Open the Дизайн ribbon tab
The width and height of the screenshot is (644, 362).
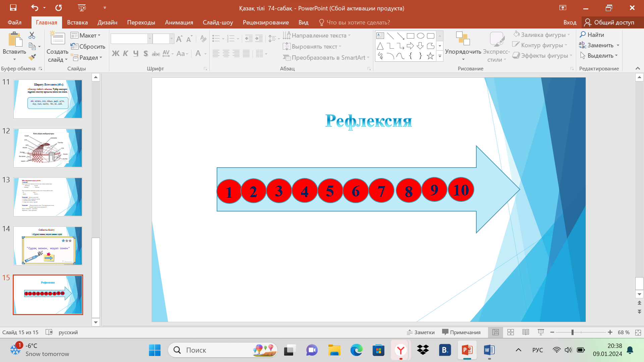[x=107, y=22]
